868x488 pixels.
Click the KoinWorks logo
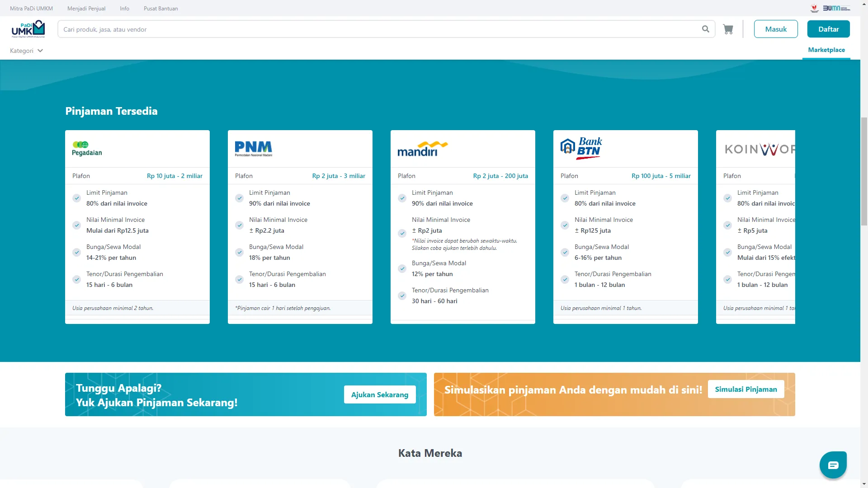tap(759, 149)
